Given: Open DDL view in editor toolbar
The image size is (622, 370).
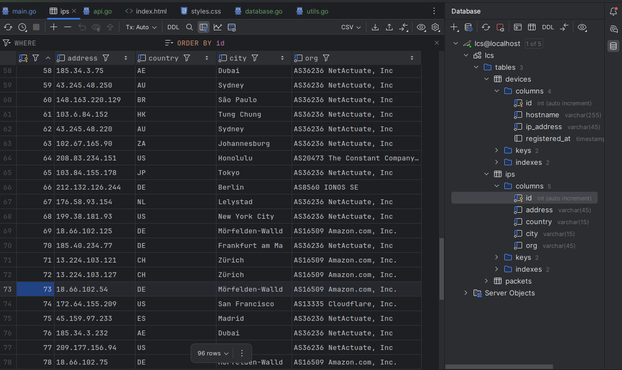Looking at the screenshot, I should coord(173,27).
